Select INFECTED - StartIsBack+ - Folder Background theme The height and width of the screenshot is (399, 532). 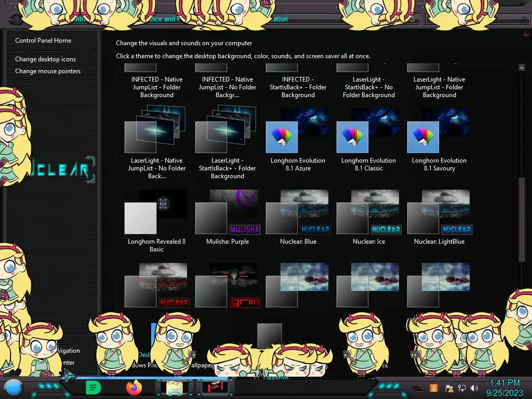coord(298,82)
